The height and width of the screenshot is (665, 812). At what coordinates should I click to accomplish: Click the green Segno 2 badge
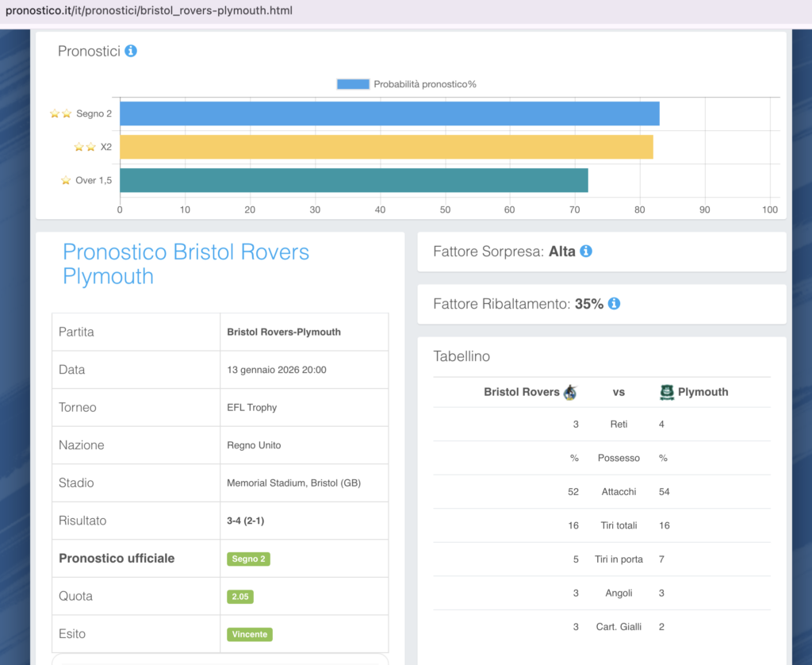(x=248, y=559)
